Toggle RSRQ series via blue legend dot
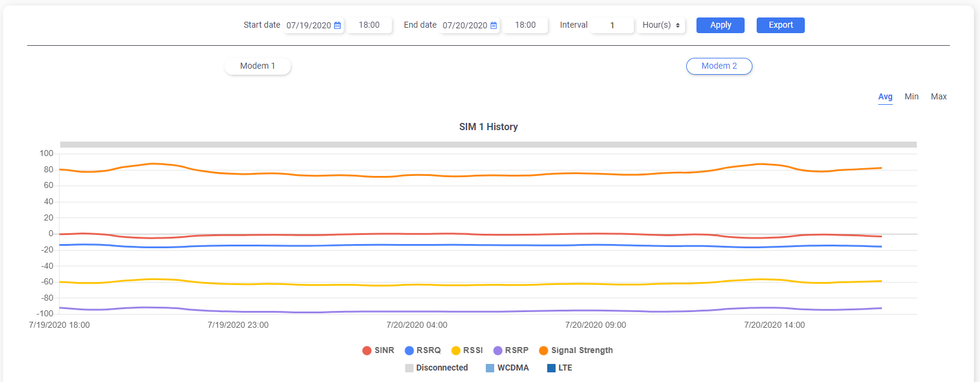980x382 pixels. 409,351
